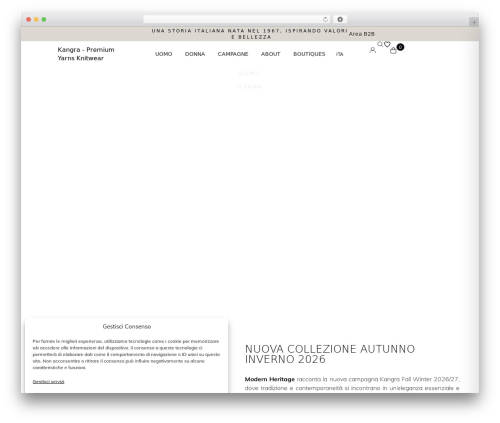Click the bold Modern Heritage text
This screenshot has width=500, height=423.
pyautogui.click(x=270, y=379)
